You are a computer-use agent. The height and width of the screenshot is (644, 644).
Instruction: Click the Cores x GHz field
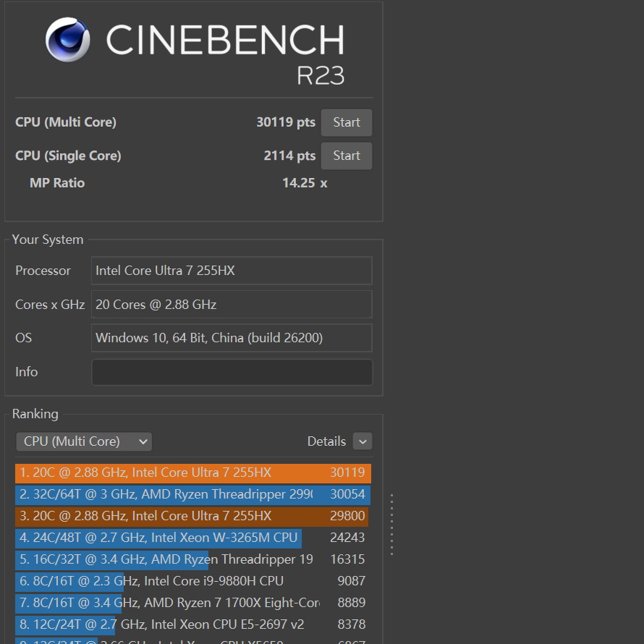pyautogui.click(x=232, y=305)
